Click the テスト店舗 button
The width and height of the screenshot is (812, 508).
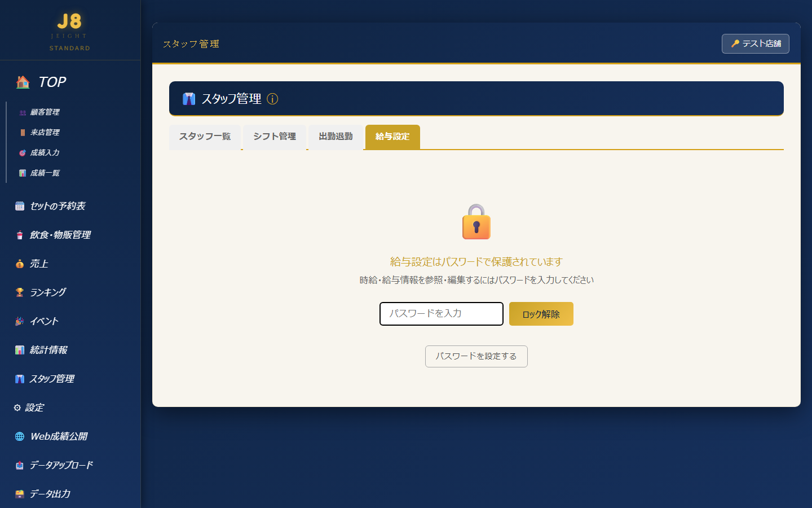coord(756,43)
